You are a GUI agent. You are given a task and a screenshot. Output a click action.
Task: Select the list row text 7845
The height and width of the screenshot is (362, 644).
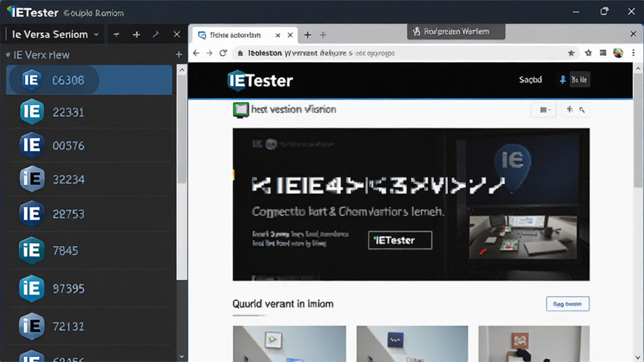pyautogui.click(x=65, y=251)
